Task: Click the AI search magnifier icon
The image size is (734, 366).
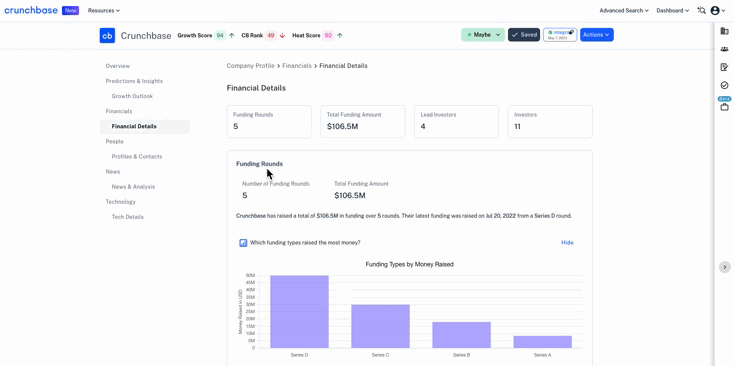Action: coord(701,10)
